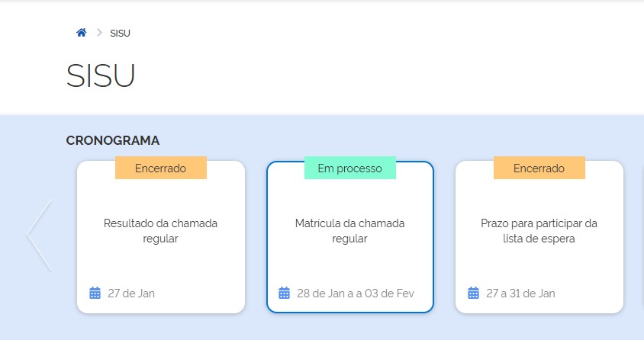644x340 pixels.
Task: Click calendar icon beside 28 de Jan date range
Action: click(x=285, y=293)
